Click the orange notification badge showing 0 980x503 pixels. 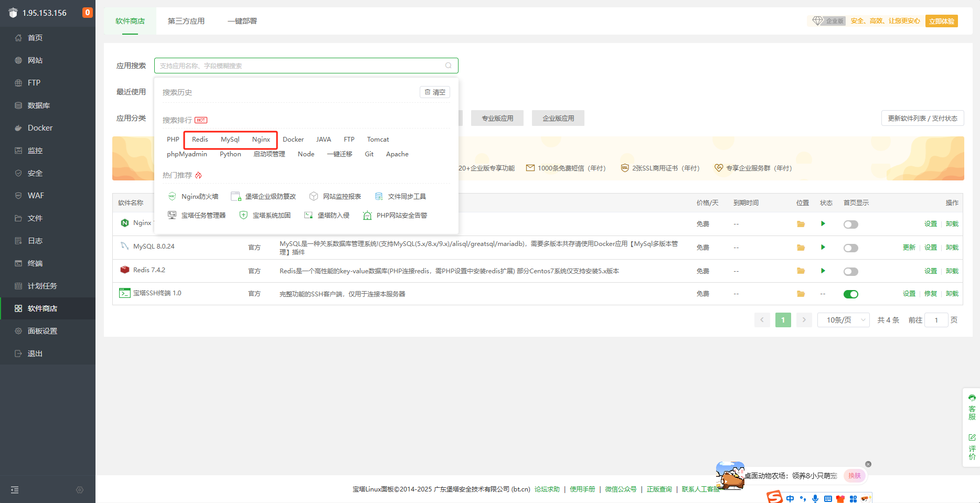[88, 13]
